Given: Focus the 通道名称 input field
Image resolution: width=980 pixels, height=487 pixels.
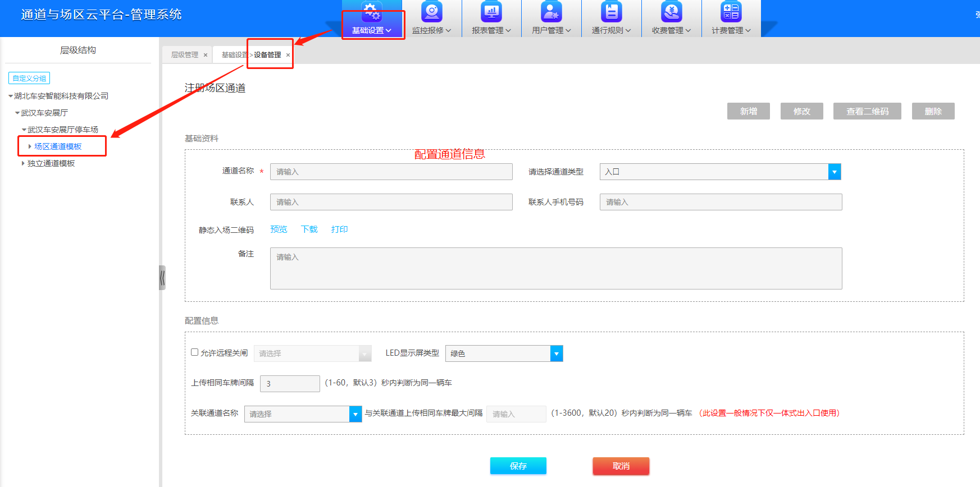Looking at the screenshot, I should 391,172.
